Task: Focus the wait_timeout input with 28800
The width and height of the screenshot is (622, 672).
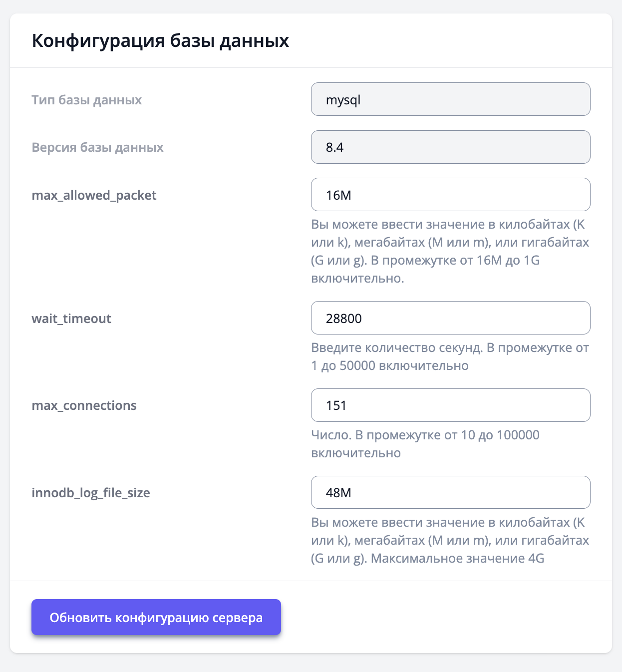Action: pos(450,318)
